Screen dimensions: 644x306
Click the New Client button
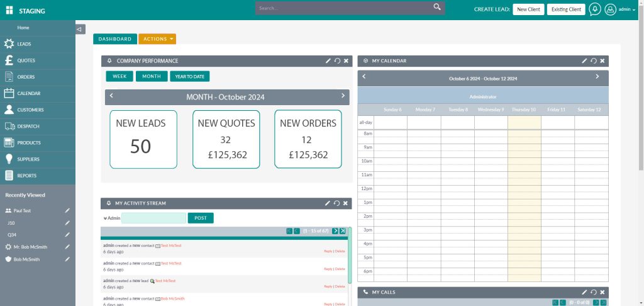pyautogui.click(x=528, y=9)
